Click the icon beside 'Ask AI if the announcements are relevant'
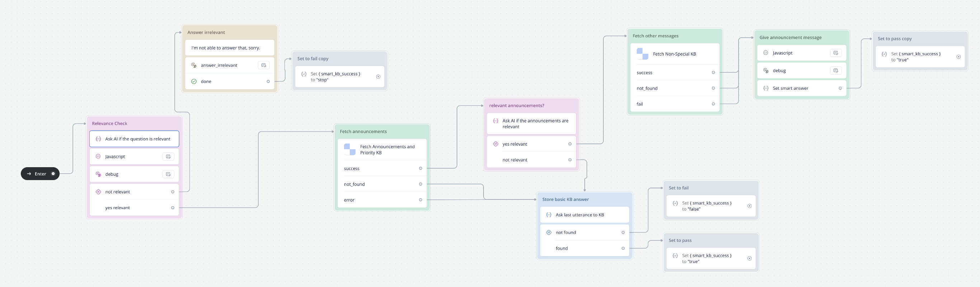 (495, 121)
